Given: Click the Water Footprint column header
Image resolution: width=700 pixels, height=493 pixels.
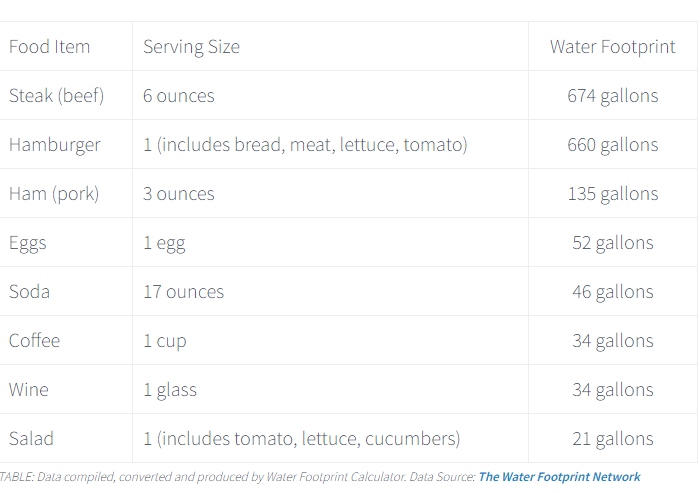Looking at the screenshot, I should [612, 46].
